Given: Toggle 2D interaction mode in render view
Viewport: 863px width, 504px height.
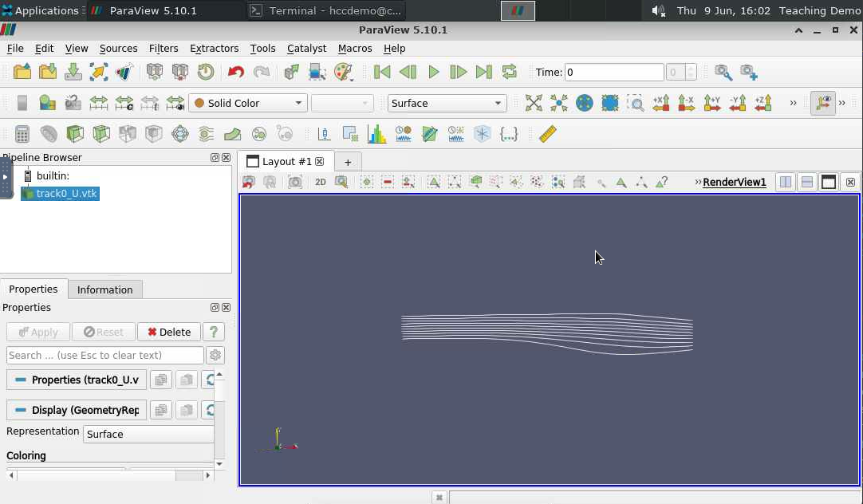Looking at the screenshot, I should click(x=321, y=182).
